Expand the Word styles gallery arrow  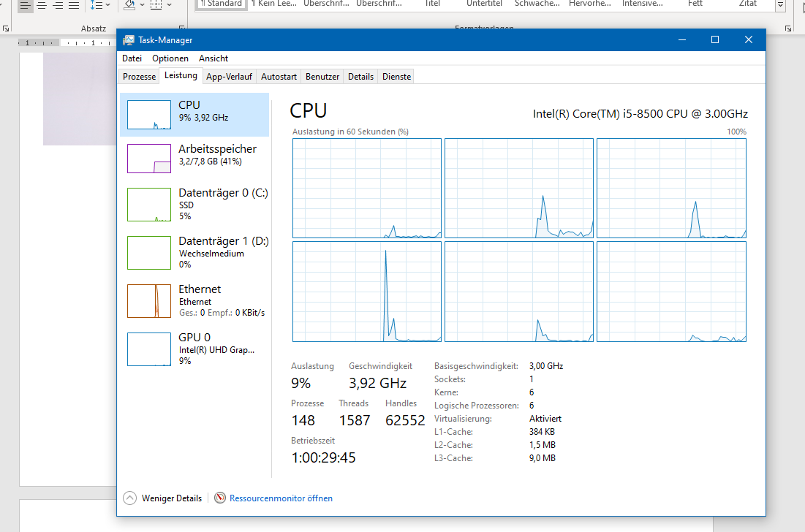tap(780, 4)
